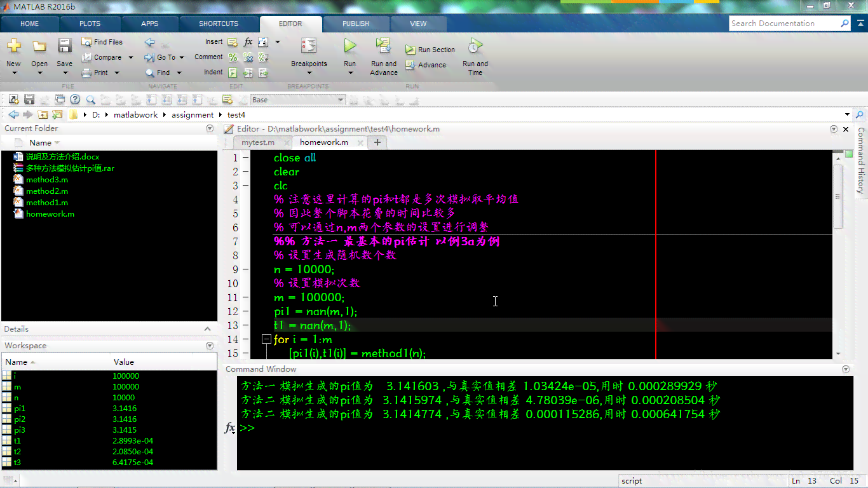Open the New dropdown arrow
This screenshot has width=868, height=488.
pyautogui.click(x=13, y=72)
